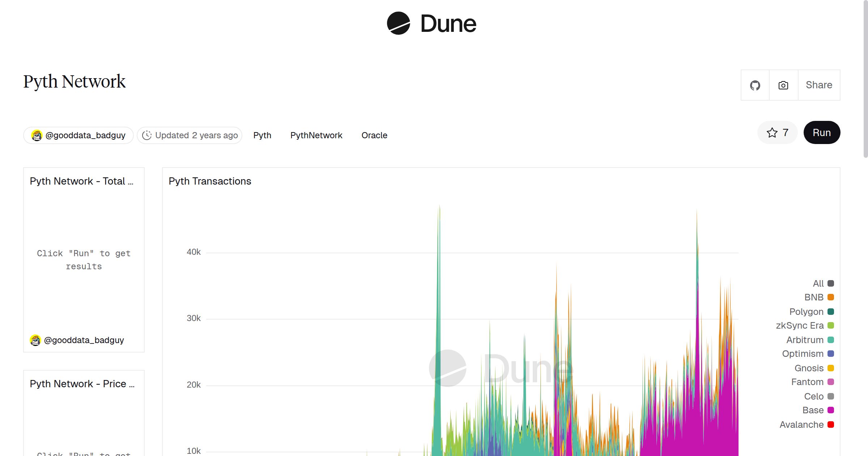Click the @gooddata_badguy profile name

(85, 135)
